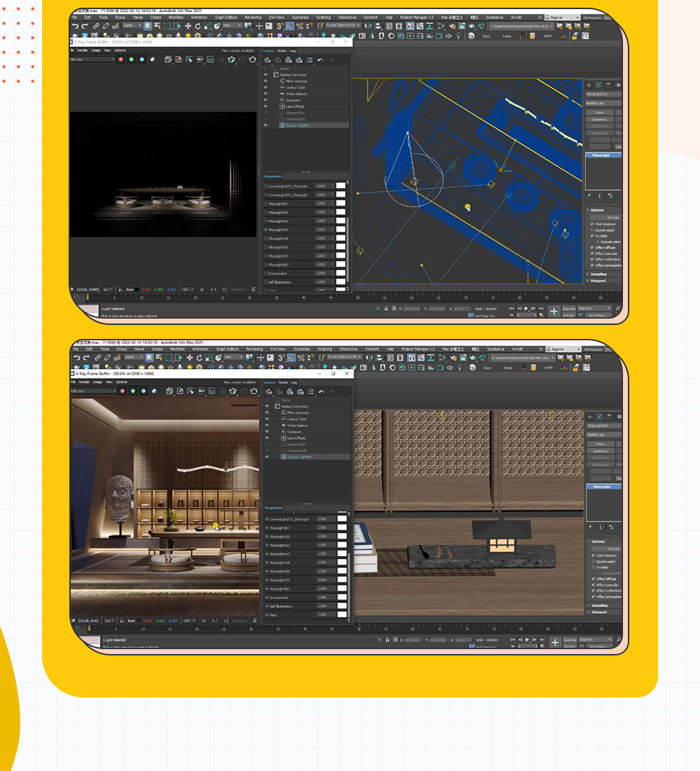Click Select Object tool in lower screenshot

(149, 358)
